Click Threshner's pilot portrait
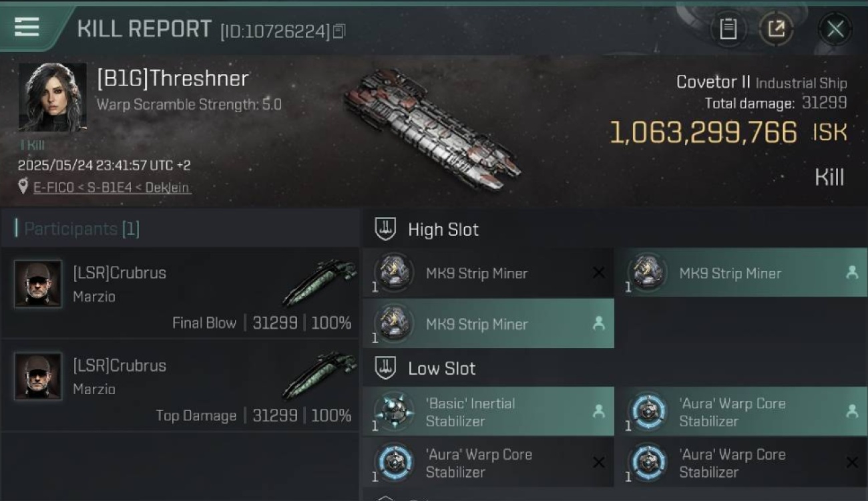 pyautogui.click(x=52, y=97)
